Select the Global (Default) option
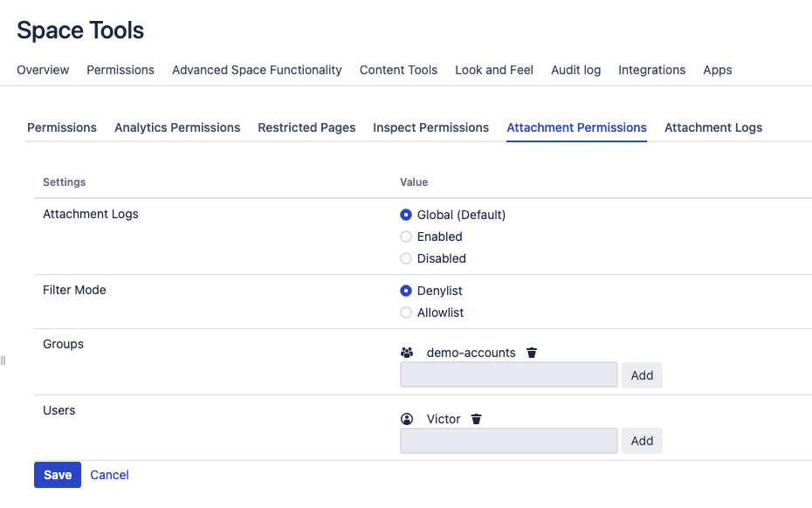The image size is (812, 508). tap(406, 215)
